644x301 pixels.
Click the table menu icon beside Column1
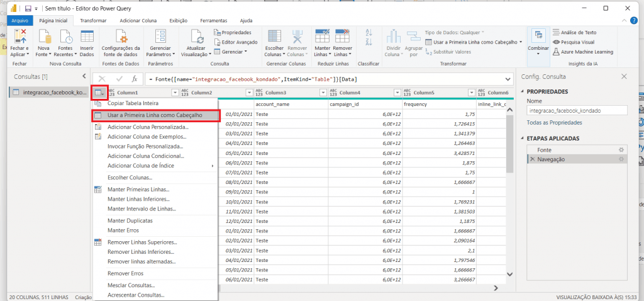pyautogui.click(x=99, y=93)
